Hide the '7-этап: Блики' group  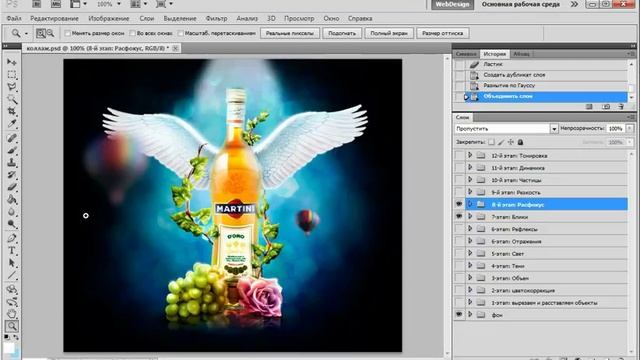pyautogui.click(x=459, y=216)
